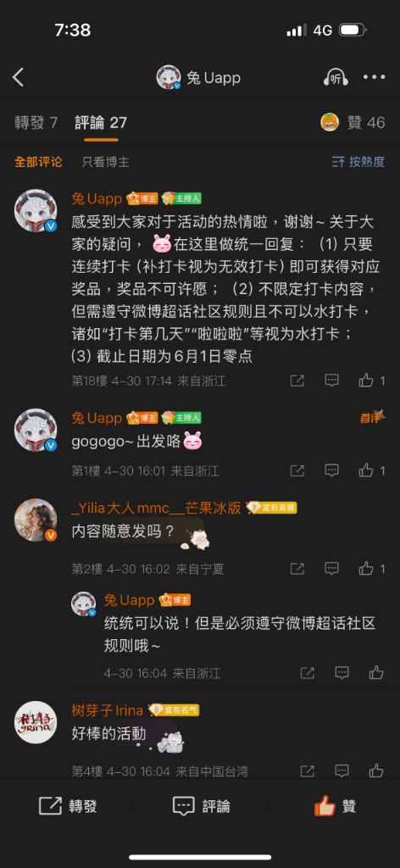Tap the back arrow in header
Screen dimensions: 400x868
[19, 77]
